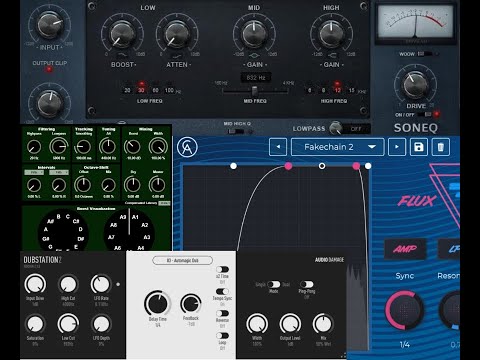Select 20 Hz low frequency in SonEQ
Screen dimensions: 480x360
127,90
